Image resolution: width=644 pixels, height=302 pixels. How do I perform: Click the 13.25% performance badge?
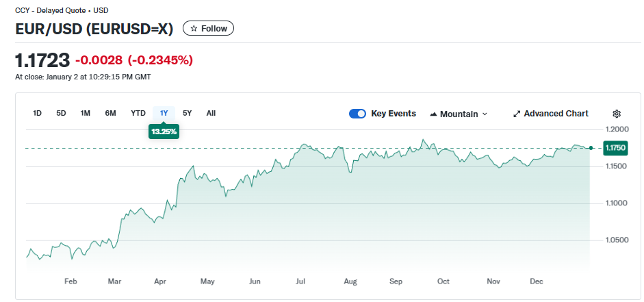click(164, 131)
